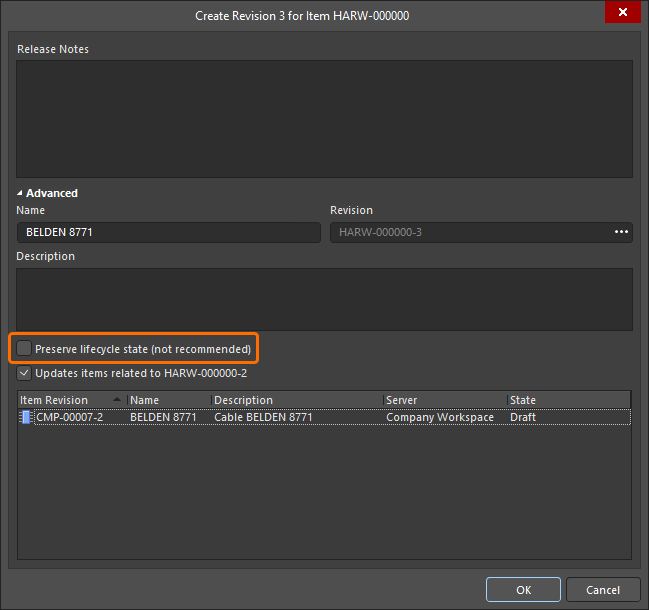This screenshot has height=610, width=649.
Task: Click the Cable BELDEN 8771 description cell
Action: pyautogui.click(x=263, y=417)
